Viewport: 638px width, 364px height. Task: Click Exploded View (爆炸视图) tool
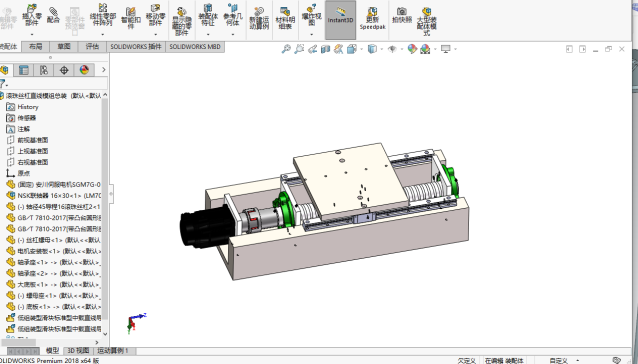click(311, 15)
